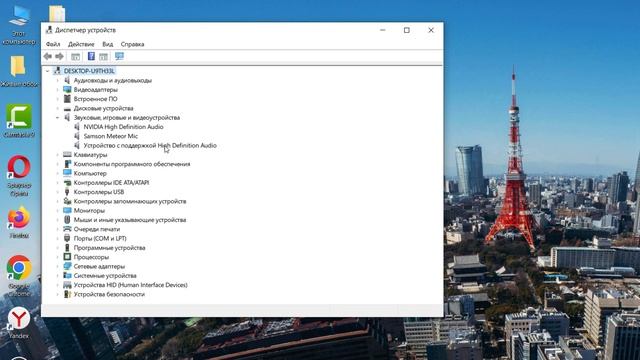The image size is (640, 360).
Task: Expand the Встроенное ПО category
Action: (58, 99)
